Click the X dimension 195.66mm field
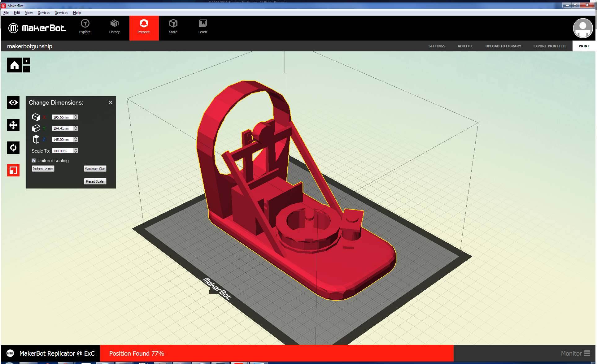Viewport: 597px width, 364px height. (x=63, y=117)
